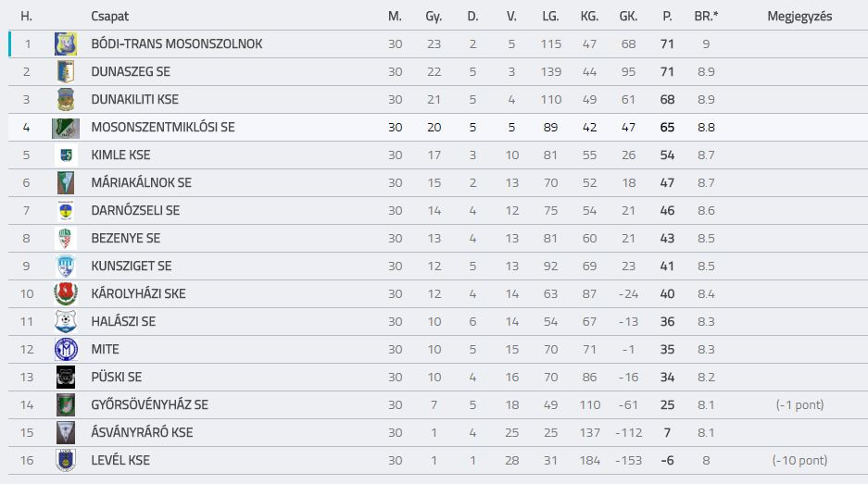
Task: Click the Bezenye SE team name
Action: (126, 238)
